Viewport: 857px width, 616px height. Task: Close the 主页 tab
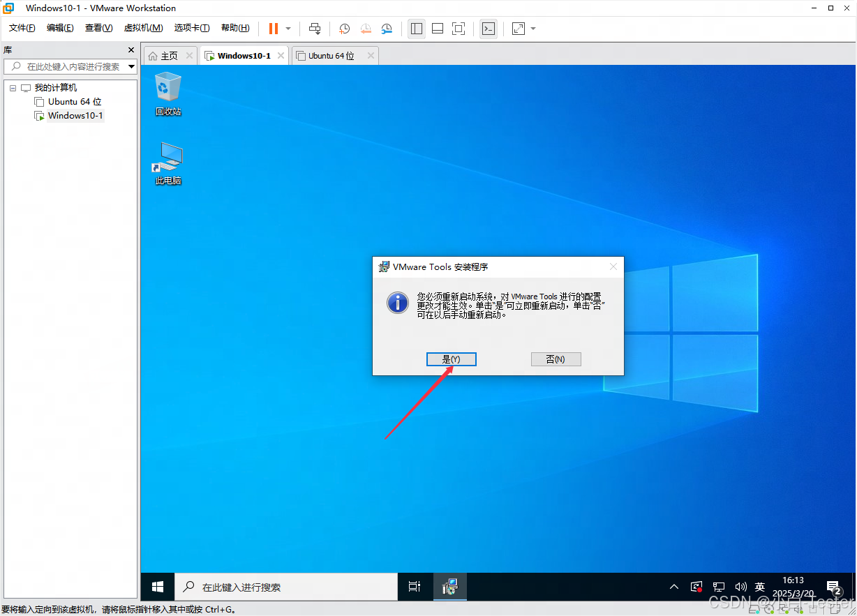click(x=189, y=56)
